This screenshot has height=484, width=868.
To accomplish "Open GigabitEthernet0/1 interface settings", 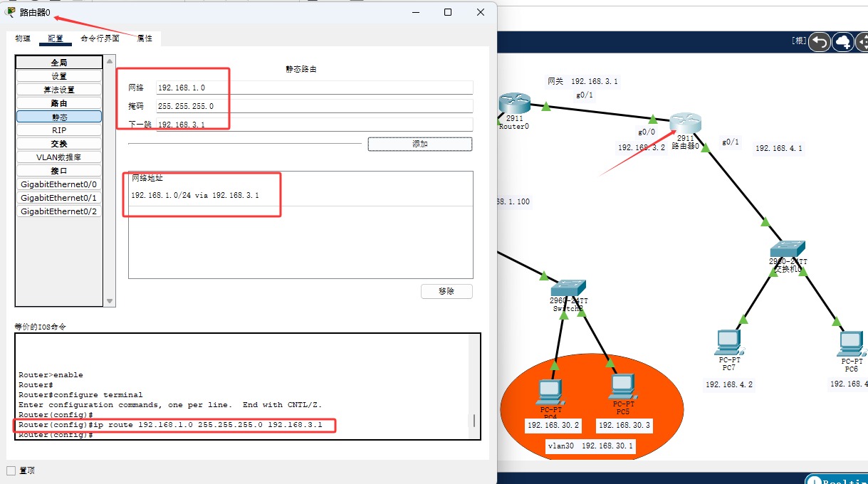I will tap(59, 198).
